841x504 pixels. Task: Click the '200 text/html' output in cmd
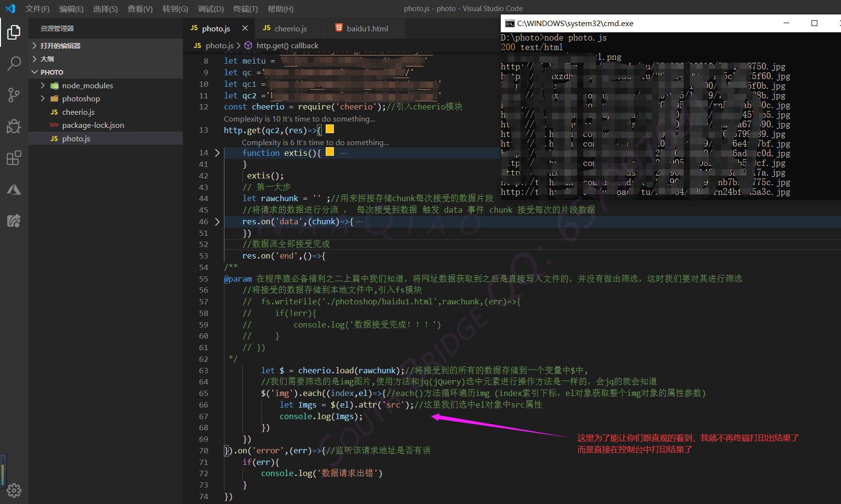pyautogui.click(x=532, y=47)
